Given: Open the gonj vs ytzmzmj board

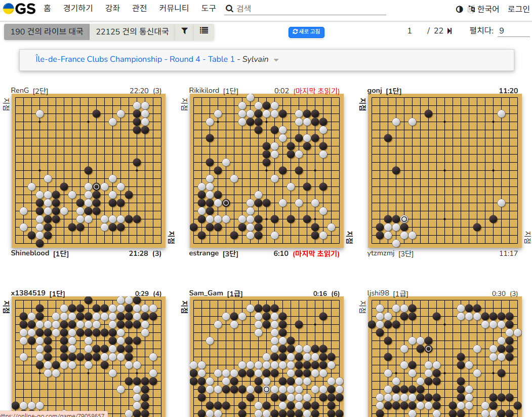Looking at the screenshot, I should pyautogui.click(x=444, y=171).
